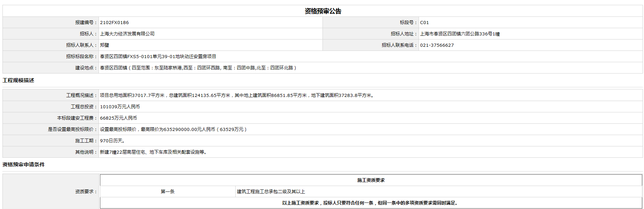Select the 报建编号 value 2102FX0186
This screenshot has width=644, height=209.
point(114,23)
